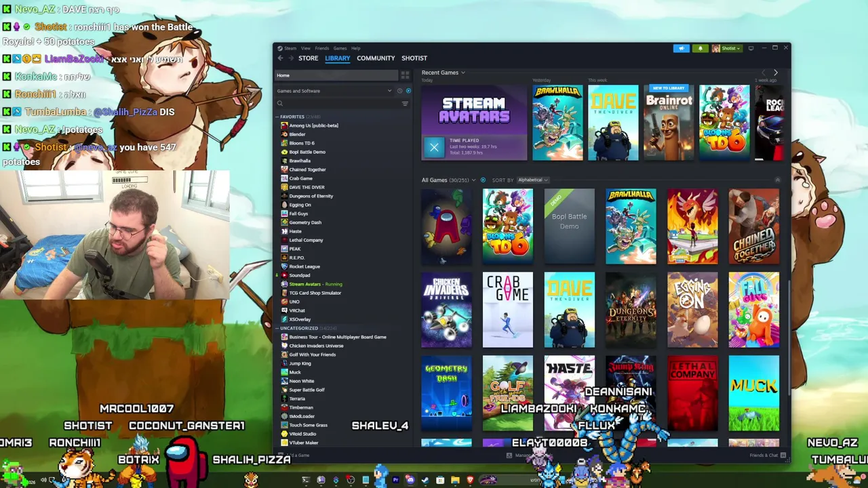
Task: Open Premiere Pro from the taskbar
Action: click(x=395, y=480)
